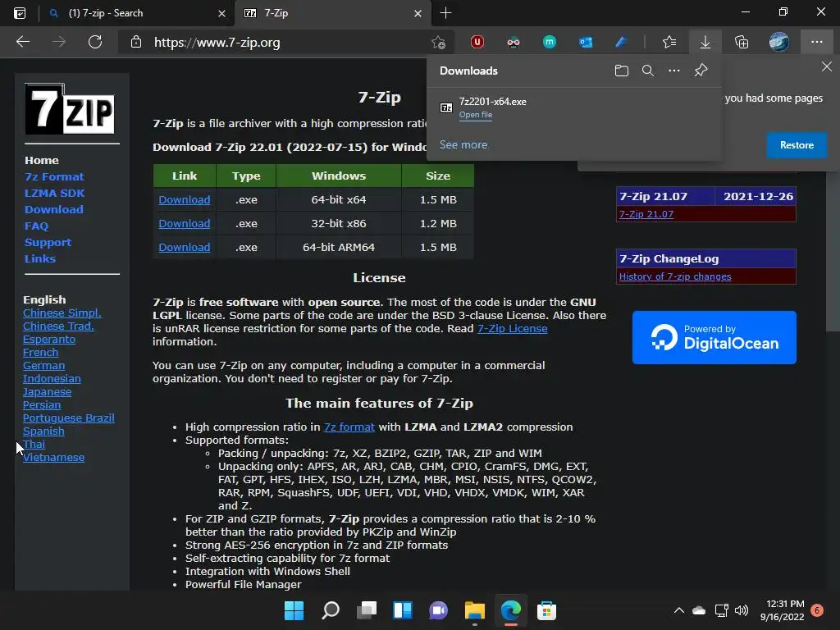The height and width of the screenshot is (630, 840).
Task: Switch language to Vietnamese
Action: pos(53,458)
